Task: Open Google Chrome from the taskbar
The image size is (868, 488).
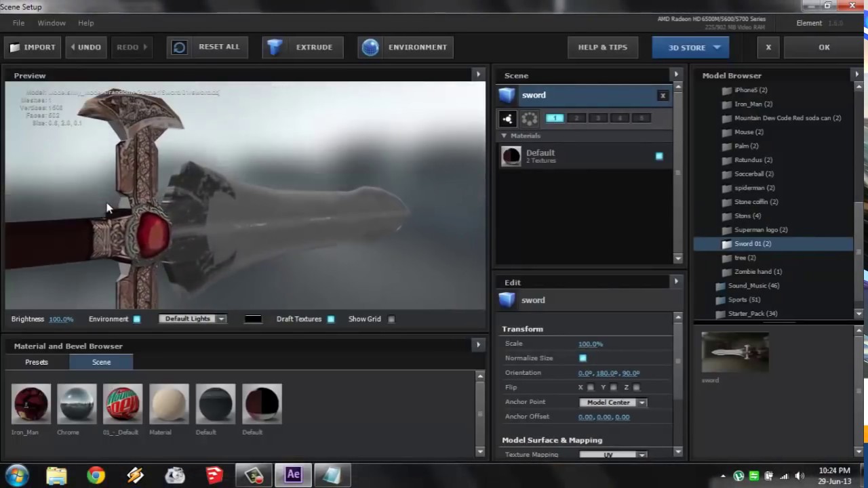Action: (x=96, y=475)
